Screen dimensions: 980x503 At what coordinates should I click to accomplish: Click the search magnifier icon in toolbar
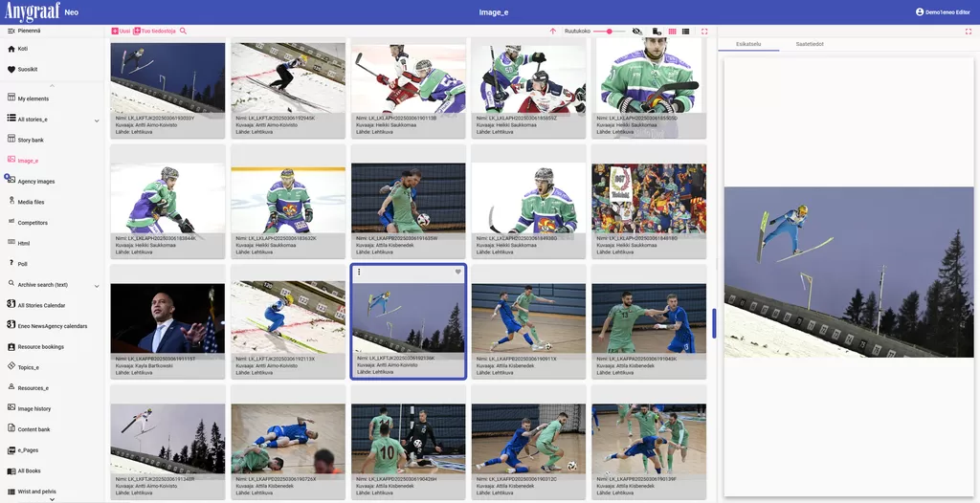click(183, 31)
